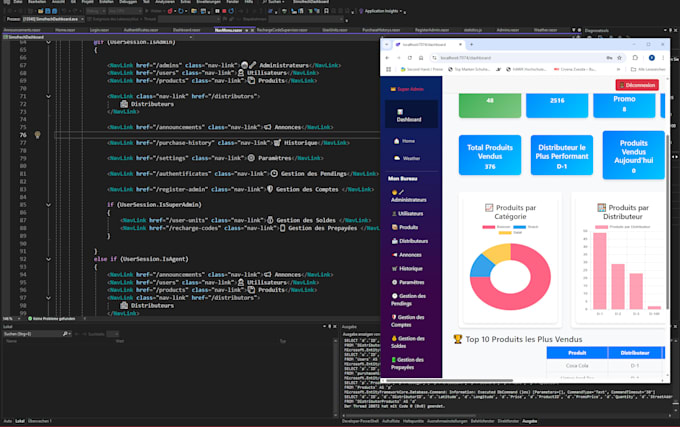The width and height of the screenshot is (680, 427).
Task: Click the lightbulb quick actions icon at line 76
Action: click(38, 135)
